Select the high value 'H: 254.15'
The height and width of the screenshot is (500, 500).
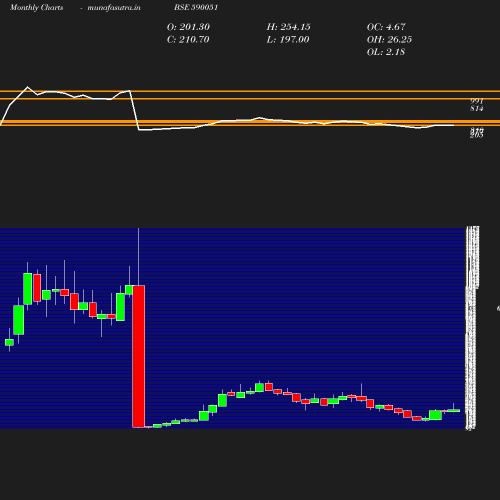click(288, 27)
